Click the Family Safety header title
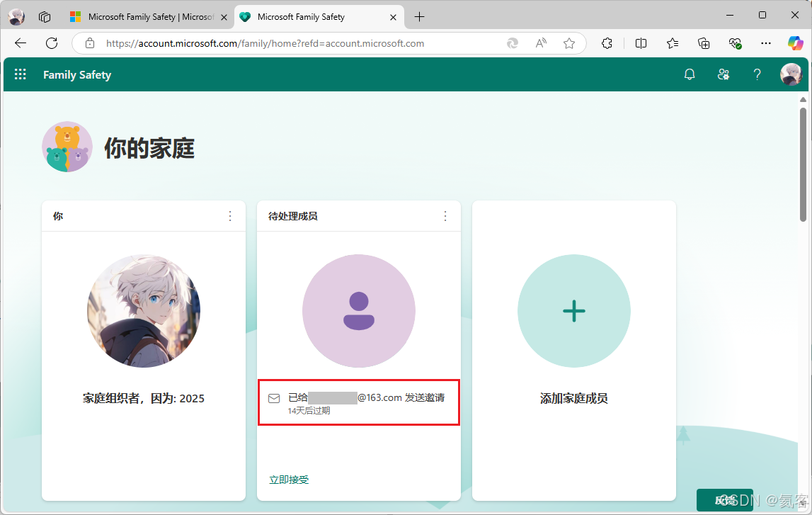The height and width of the screenshot is (515, 812). (77, 74)
